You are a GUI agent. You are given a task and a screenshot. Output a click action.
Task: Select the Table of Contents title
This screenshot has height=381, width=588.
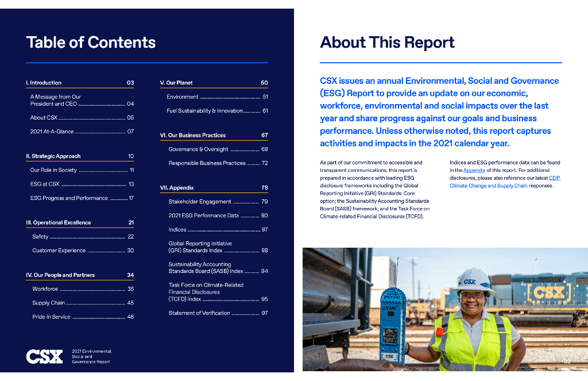click(x=91, y=43)
